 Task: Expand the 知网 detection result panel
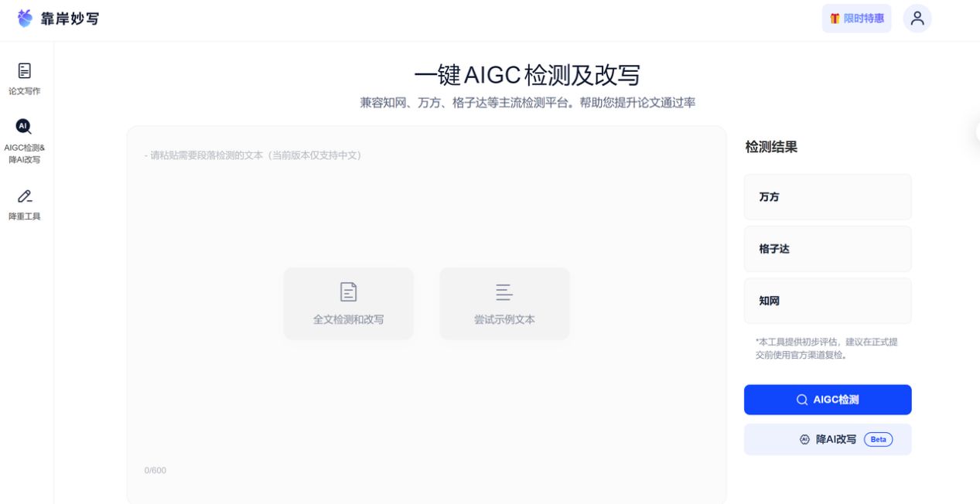coord(827,300)
